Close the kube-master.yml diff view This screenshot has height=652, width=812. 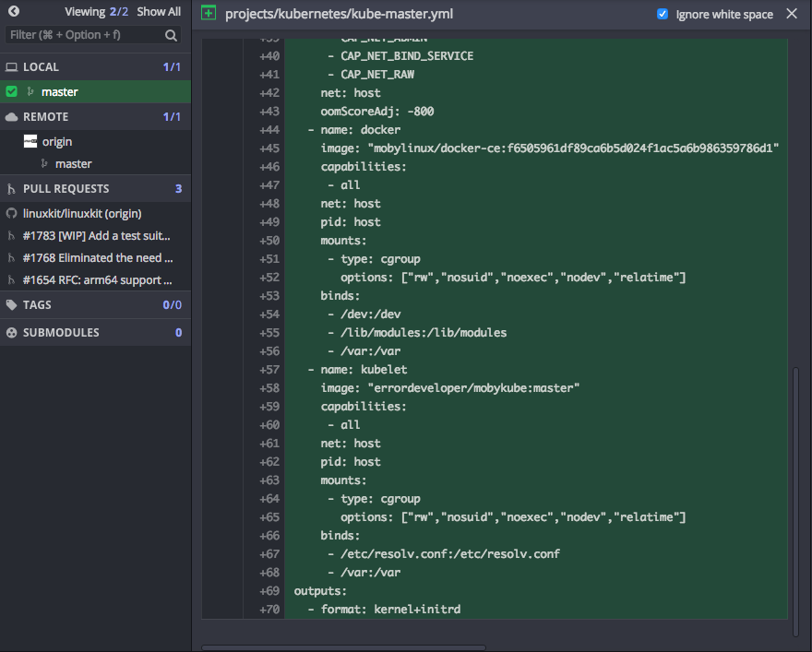(x=792, y=14)
